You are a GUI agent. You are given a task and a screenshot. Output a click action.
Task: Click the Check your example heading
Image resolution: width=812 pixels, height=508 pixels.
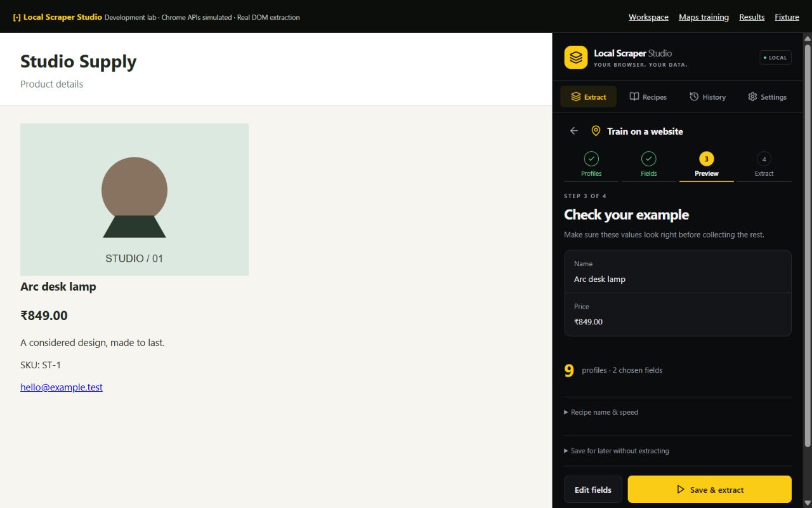[x=626, y=215]
